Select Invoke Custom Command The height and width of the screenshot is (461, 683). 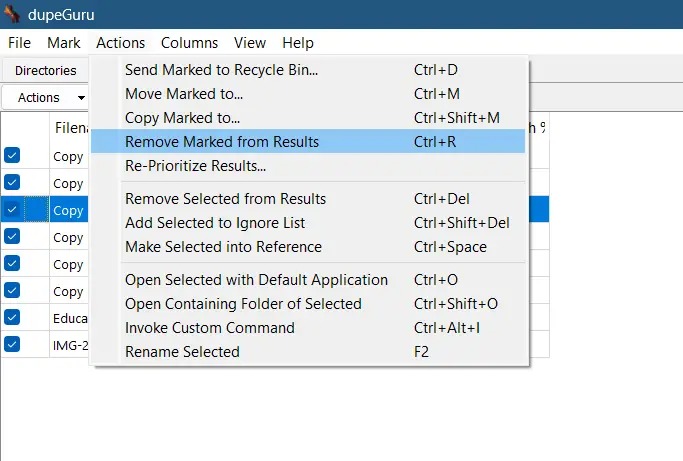coord(308,328)
